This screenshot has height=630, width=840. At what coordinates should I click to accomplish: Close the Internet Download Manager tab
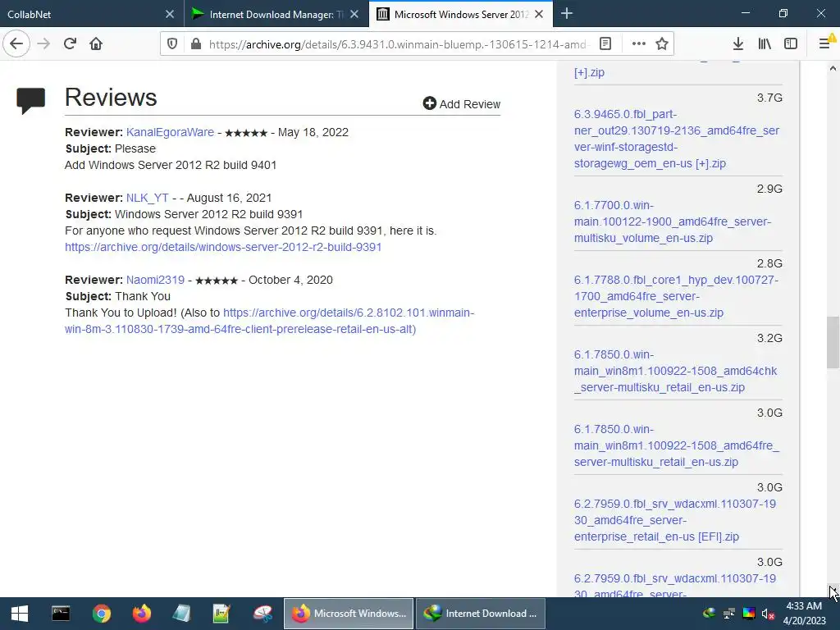coord(354,15)
